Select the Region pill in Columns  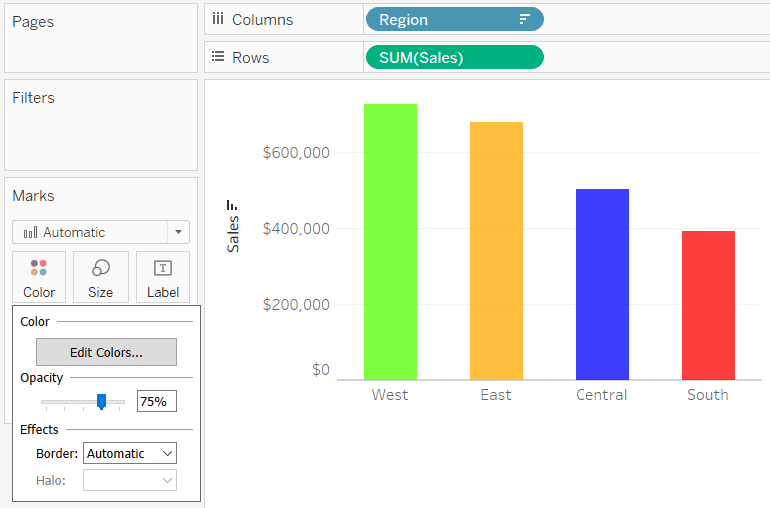coord(455,20)
